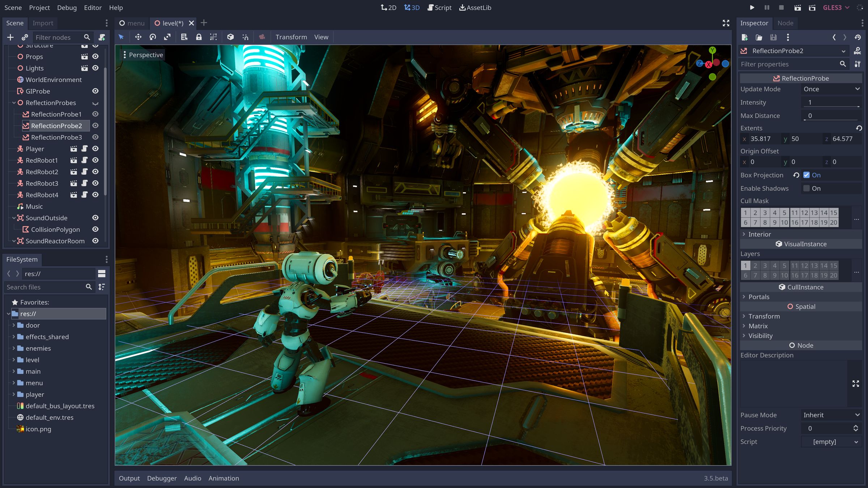Image resolution: width=868 pixels, height=488 pixels.
Task: Open the Debug menu
Action: [x=65, y=7]
